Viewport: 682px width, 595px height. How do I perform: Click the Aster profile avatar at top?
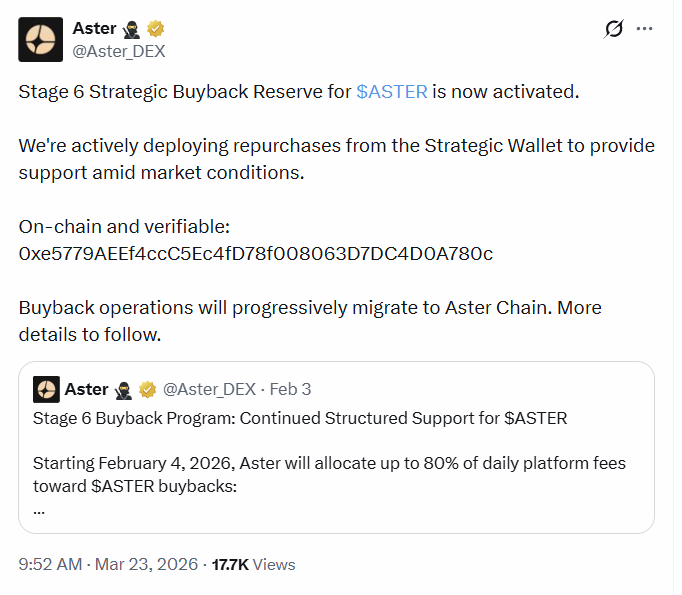pyautogui.click(x=41, y=38)
